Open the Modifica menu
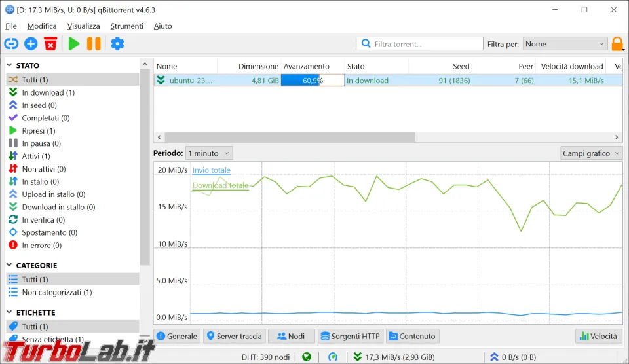 (42, 26)
